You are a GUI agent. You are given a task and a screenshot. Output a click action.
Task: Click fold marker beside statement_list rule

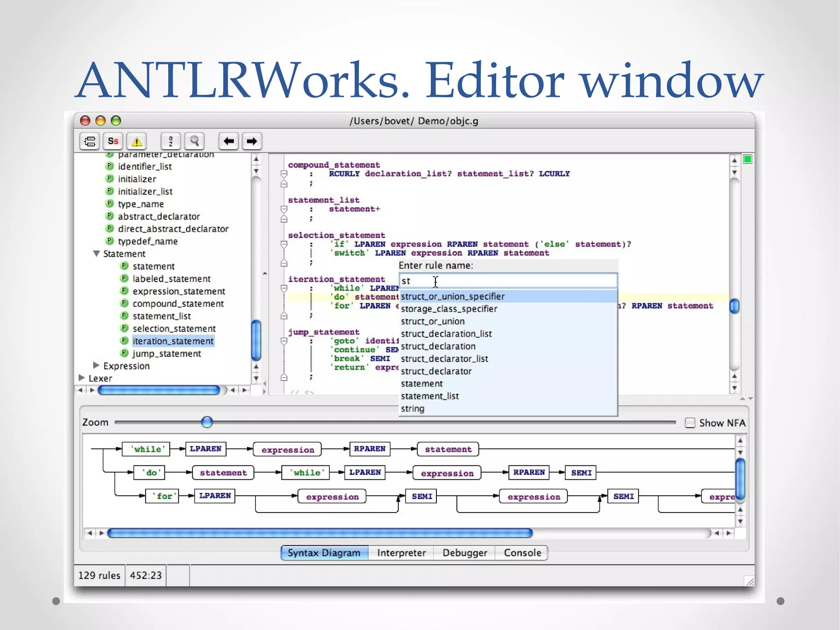point(284,209)
